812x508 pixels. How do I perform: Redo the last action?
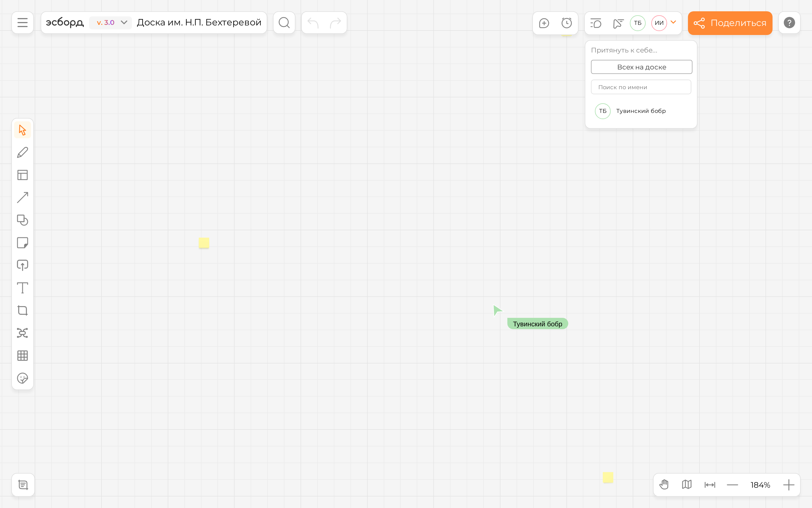tap(335, 23)
